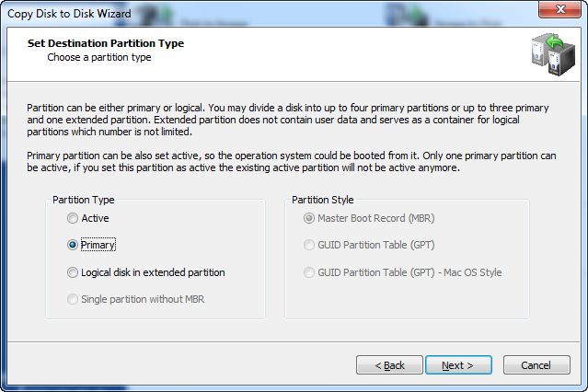
Task: Click the paragraph starting 'Partition can be either'
Action: 288,120
